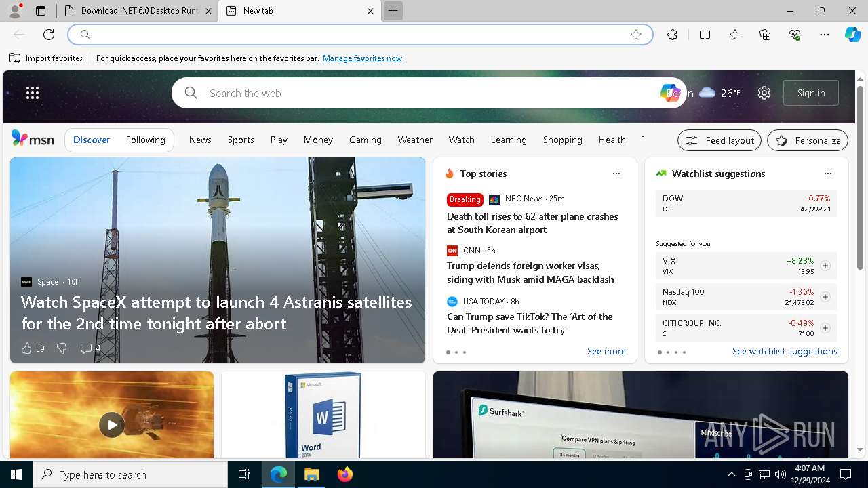Open the Favorites list icon
Image resolution: width=868 pixels, height=488 pixels.
click(735, 35)
